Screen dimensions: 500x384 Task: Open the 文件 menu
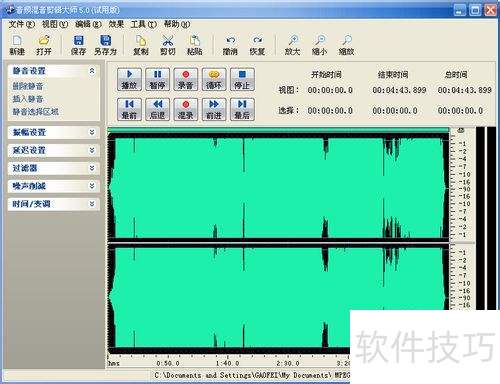(21, 24)
